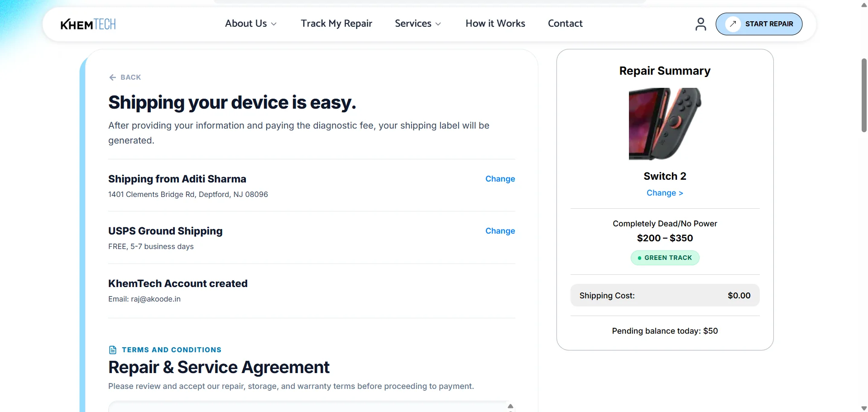Change the shipping address for Aditi Sharma
The image size is (868, 412).
(x=500, y=179)
